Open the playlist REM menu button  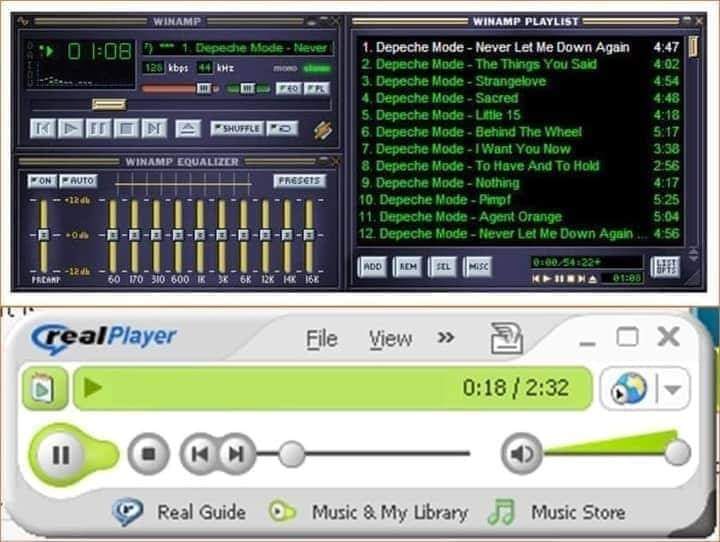(x=408, y=267)
